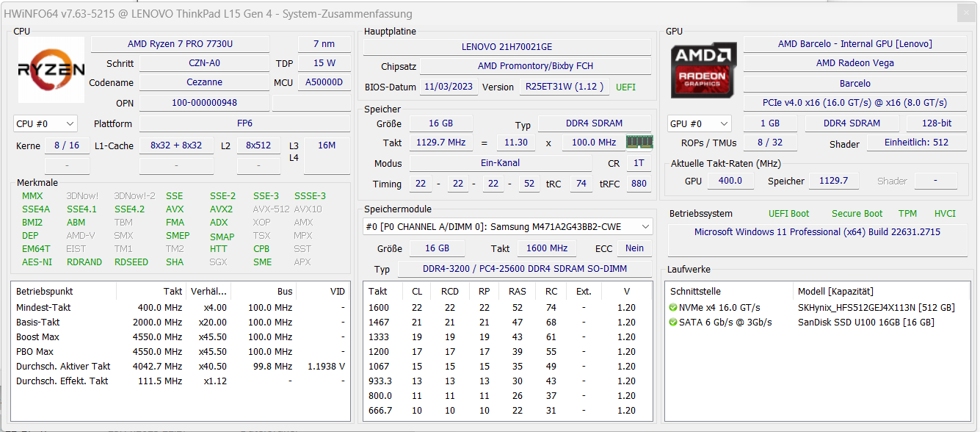980x432 pixels.
Task: Open the Samsung memory module dropdown
Action: point(507,227)
